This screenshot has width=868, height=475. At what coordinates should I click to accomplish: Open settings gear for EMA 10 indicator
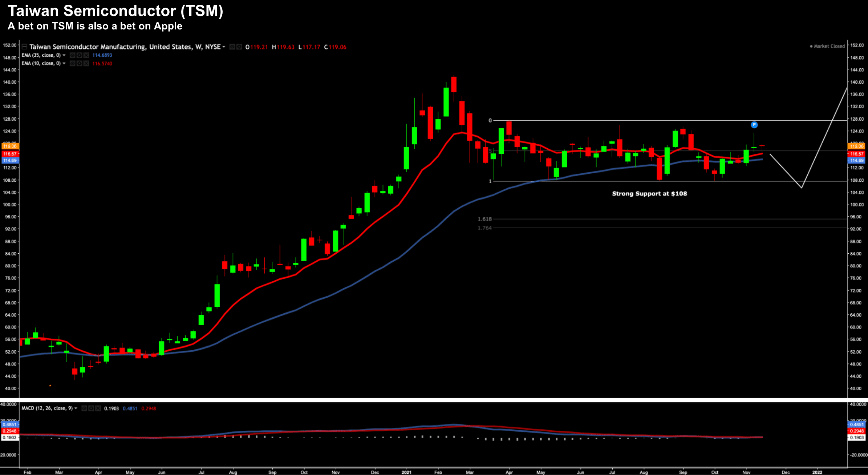(x=79, y=64)
